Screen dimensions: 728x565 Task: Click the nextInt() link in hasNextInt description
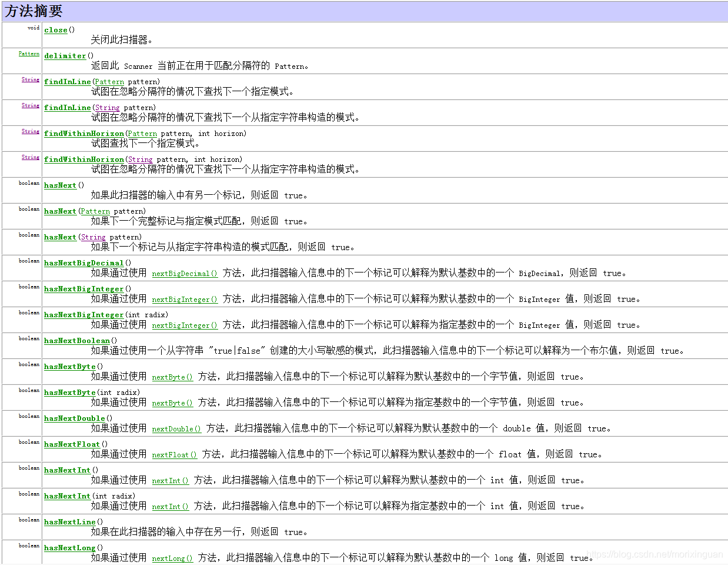point(170,480)
